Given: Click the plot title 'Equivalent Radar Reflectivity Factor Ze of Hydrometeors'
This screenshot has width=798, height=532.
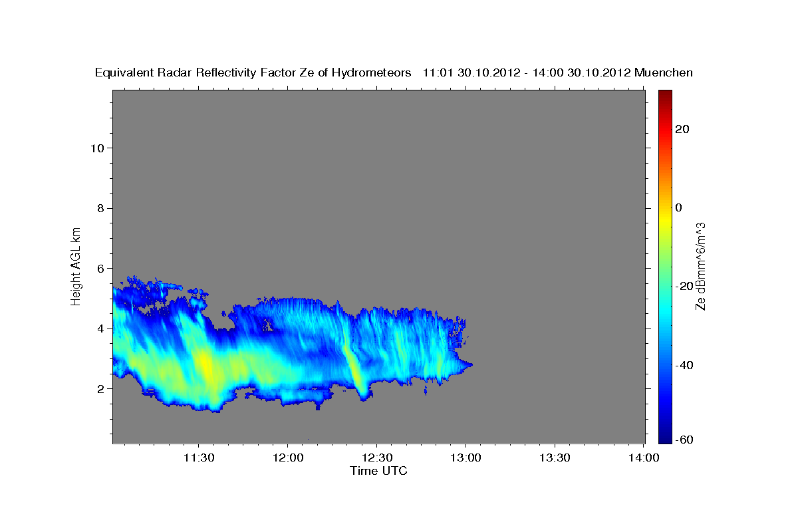Looking at the screenshot, I should 253,72.
